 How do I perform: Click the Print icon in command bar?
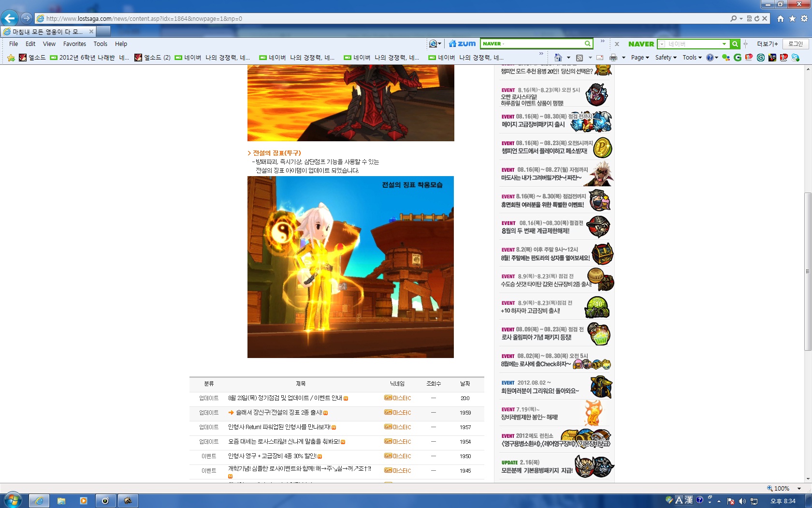(x=613, y=58)
